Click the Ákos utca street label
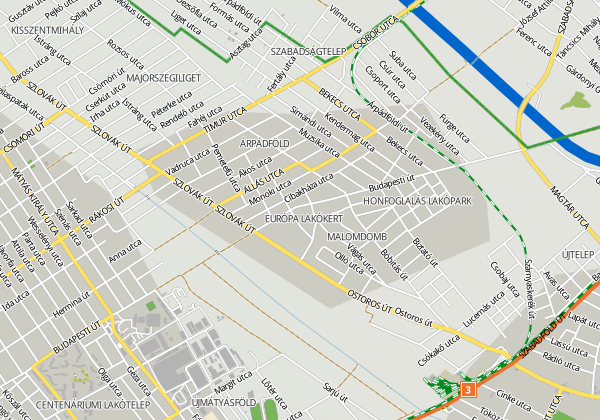The width and height of the screenshot is (600, 420). pos(255,167)
